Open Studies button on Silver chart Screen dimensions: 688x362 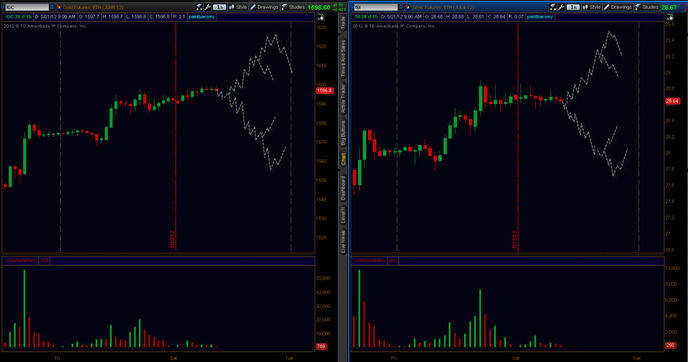647,7
